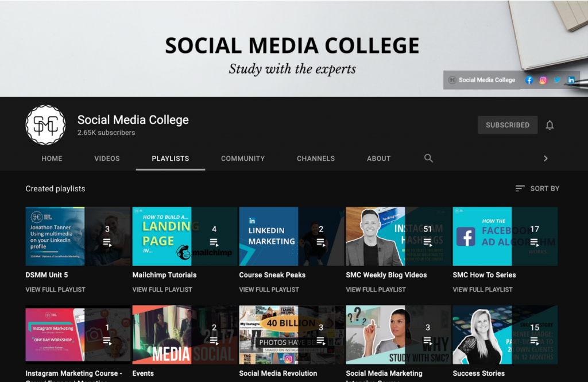Viewport: 588px width, 382px height.
Task: Click the Social Media Revolution title
Action: click(278, 373)
